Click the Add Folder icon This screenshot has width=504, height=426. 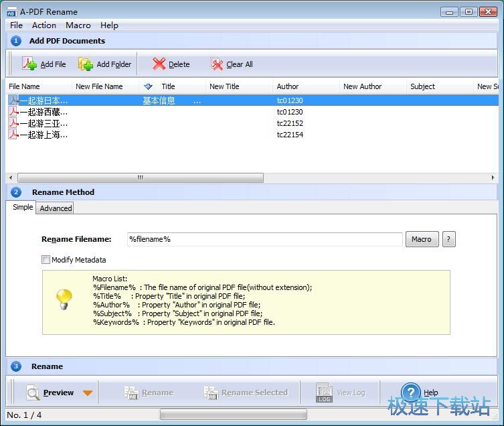[x=86, y=64]
